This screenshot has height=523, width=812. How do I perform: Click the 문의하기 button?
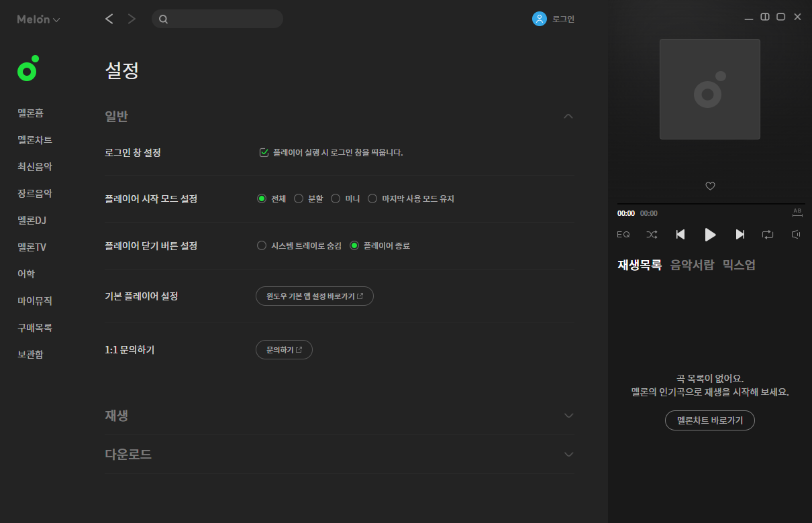click(284, 349)
